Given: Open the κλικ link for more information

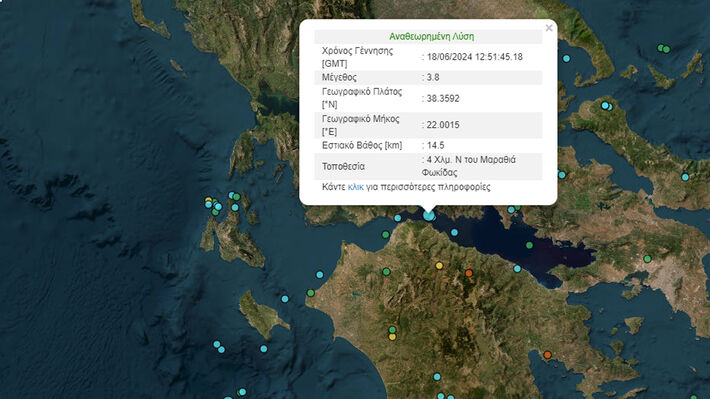Looking at the screenshot, I should click(x=355, y=187).
